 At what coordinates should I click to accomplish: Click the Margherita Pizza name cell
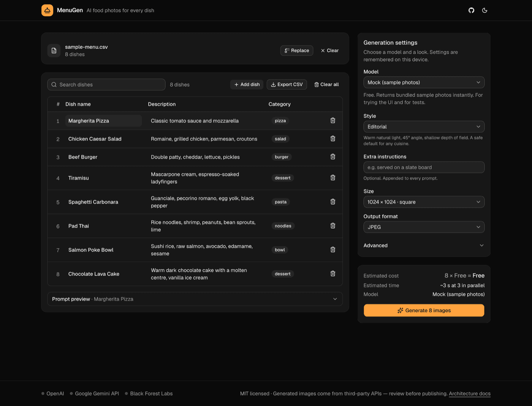[103, 121]
